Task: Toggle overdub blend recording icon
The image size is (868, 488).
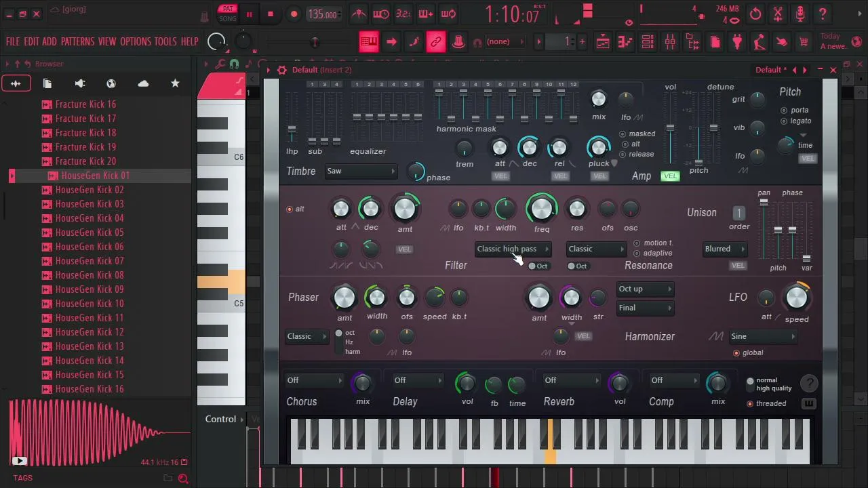Action: tap(426, 14)
